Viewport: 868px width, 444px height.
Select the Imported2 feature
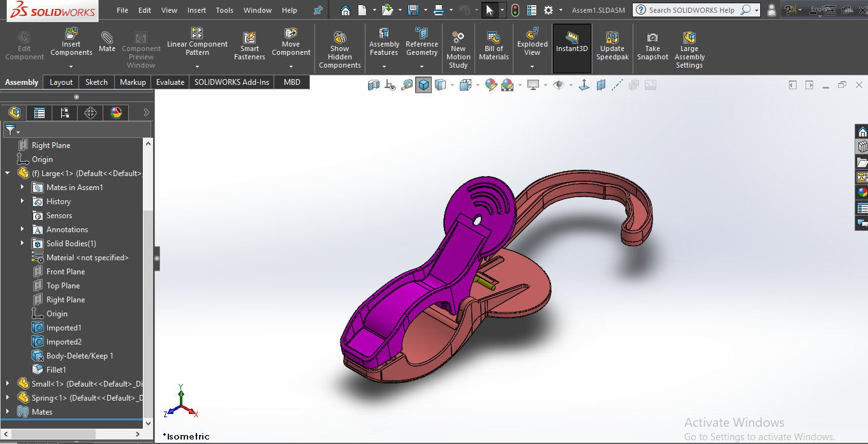[64, 341]
